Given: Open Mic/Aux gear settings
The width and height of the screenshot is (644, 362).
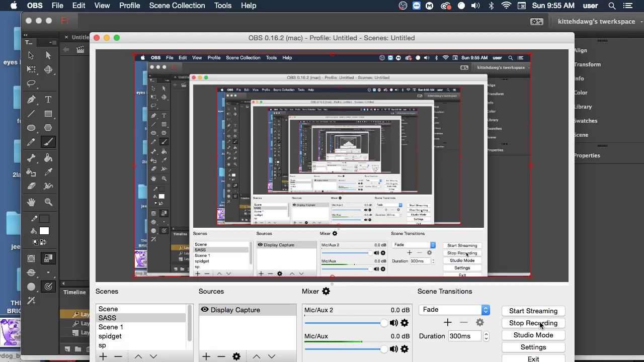Looking at the screenshot, I should pyautogui.click(x=405, y=349).
